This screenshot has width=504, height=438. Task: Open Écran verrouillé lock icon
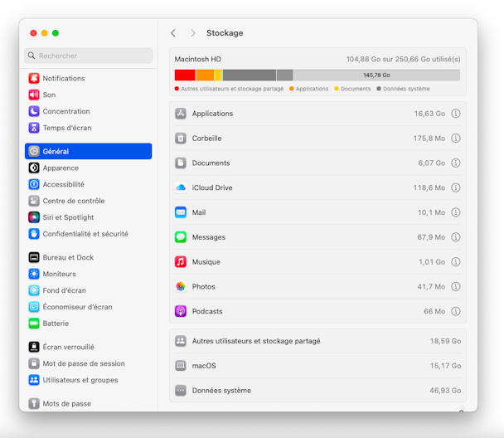click(34, 347)
